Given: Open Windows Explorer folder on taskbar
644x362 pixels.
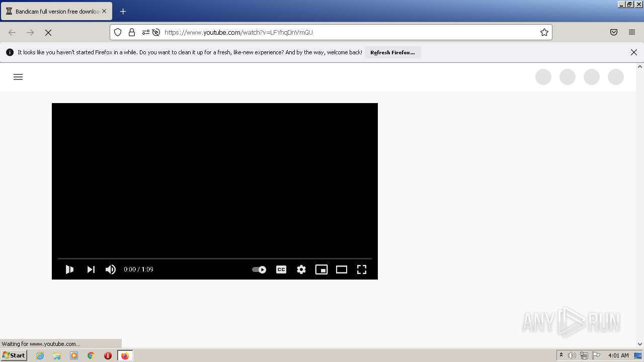Looking at the screenshot, I should click(x=57, y=355).
